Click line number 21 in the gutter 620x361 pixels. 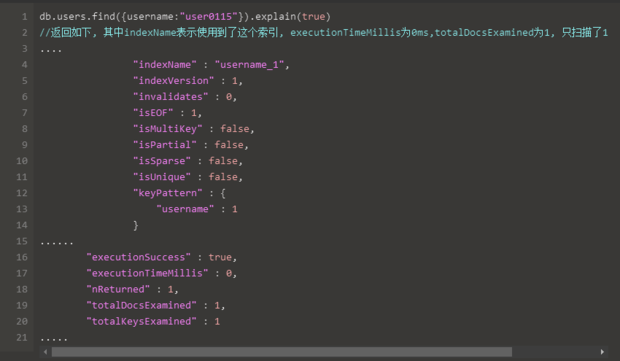click(x=22, y=337)
